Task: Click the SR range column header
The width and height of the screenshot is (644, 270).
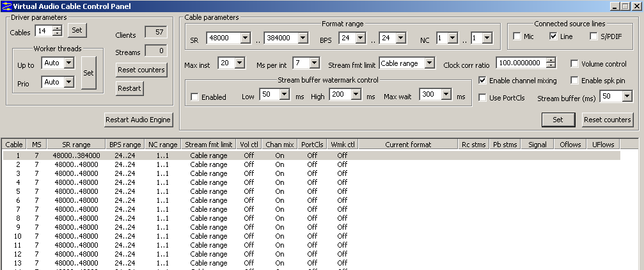Action: [x=76, y=144]
